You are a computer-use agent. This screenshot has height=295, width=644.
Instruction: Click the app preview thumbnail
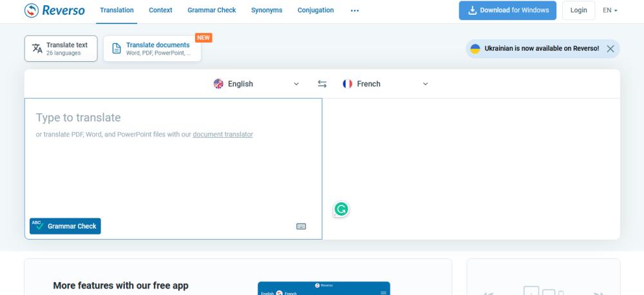[324, 288]
